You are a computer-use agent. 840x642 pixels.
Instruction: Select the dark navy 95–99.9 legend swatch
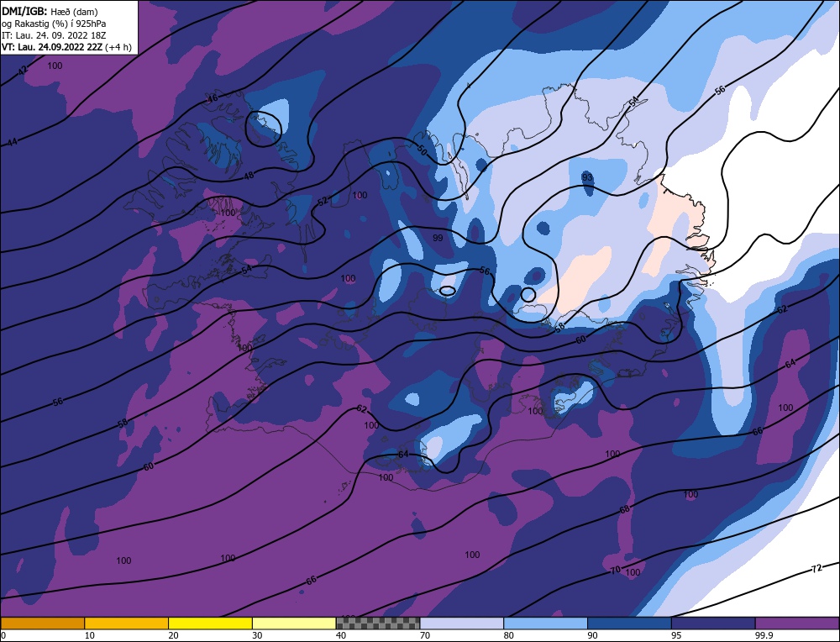click(x=713, y=624)
